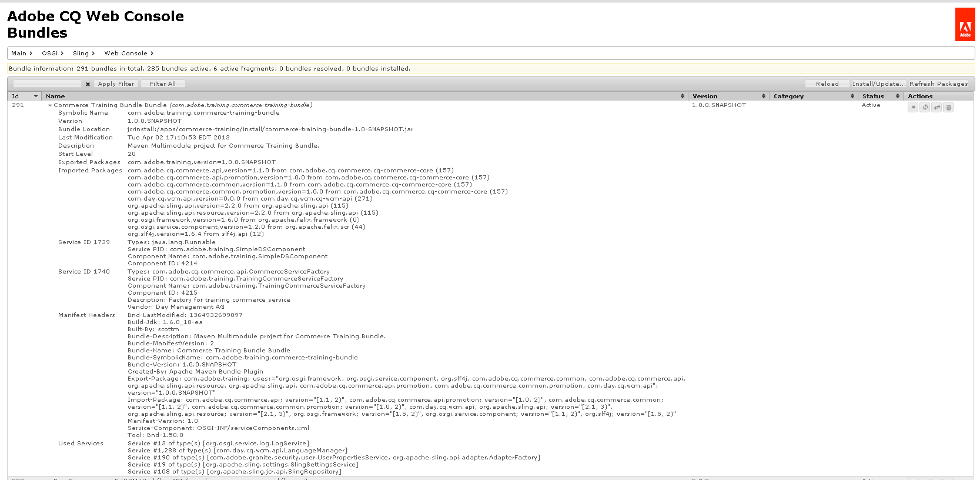Click 'Bnd-LastModified: 1364932699097' line
Image resolution: width=980 pixels, height=480 pixels.
click(x=185, y=315)
